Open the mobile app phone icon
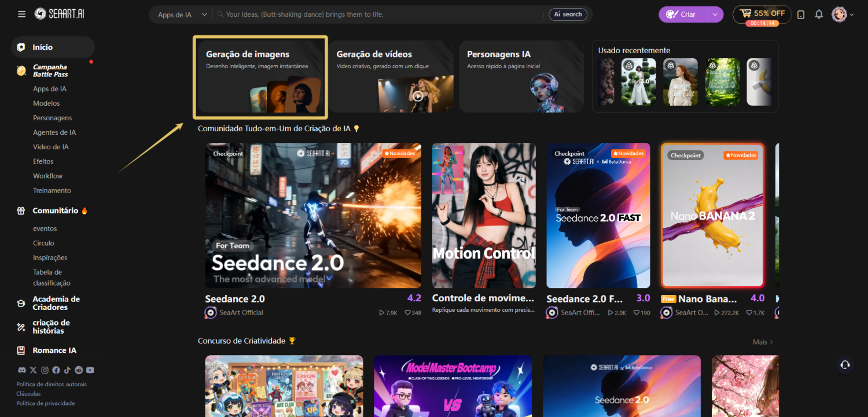Screen dimensions: 868x417 point(801,14)
